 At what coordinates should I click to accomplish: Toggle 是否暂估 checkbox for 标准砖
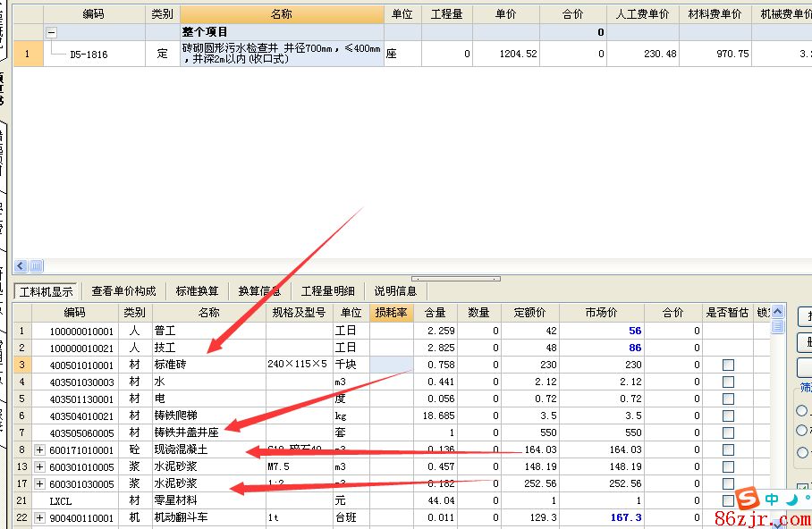tap(728, 365)
